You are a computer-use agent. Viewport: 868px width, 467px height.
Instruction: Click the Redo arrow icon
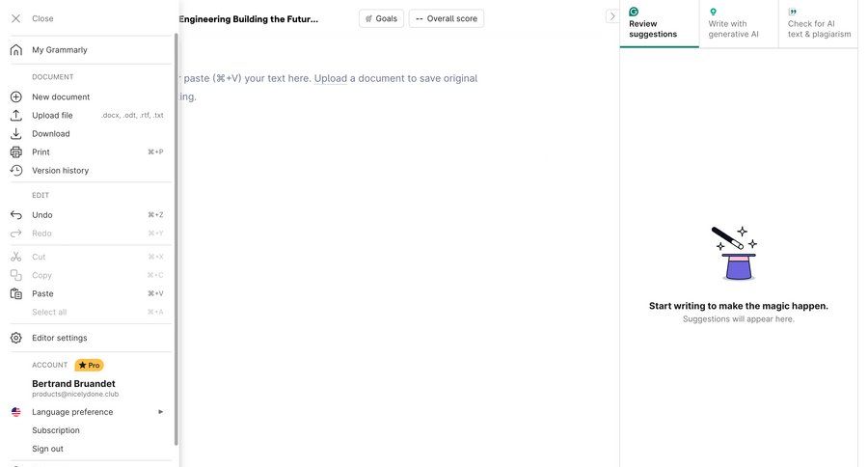tap(16, 233)
